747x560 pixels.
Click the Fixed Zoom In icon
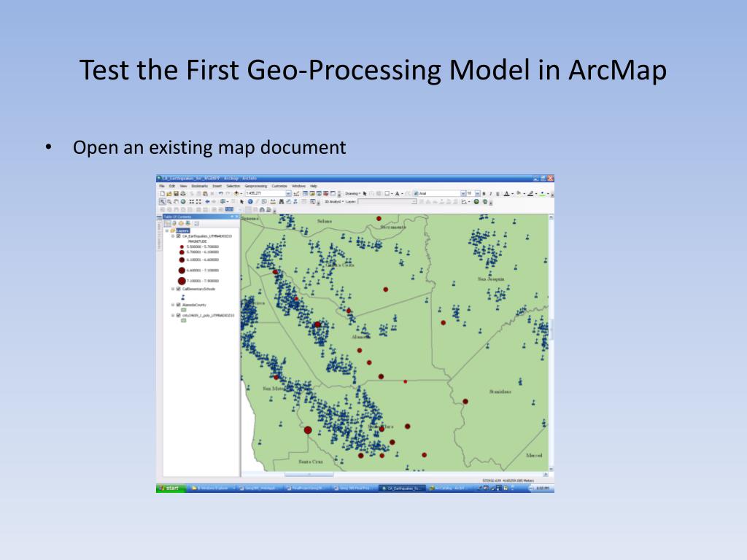(x=192, y=201)
